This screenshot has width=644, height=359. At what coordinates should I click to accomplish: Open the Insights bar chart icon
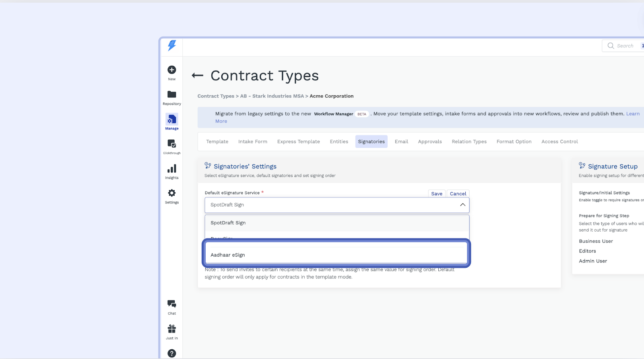(x=172, y=168)
